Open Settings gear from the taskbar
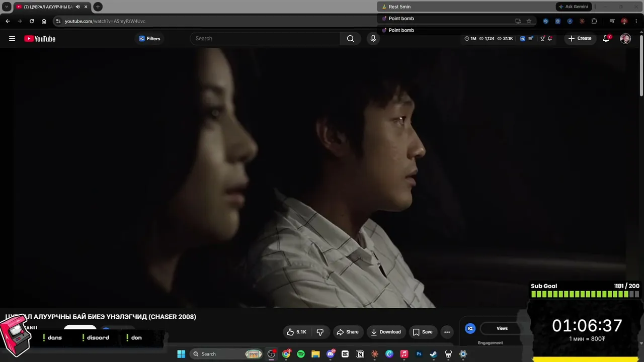 [x=463, y=354]
